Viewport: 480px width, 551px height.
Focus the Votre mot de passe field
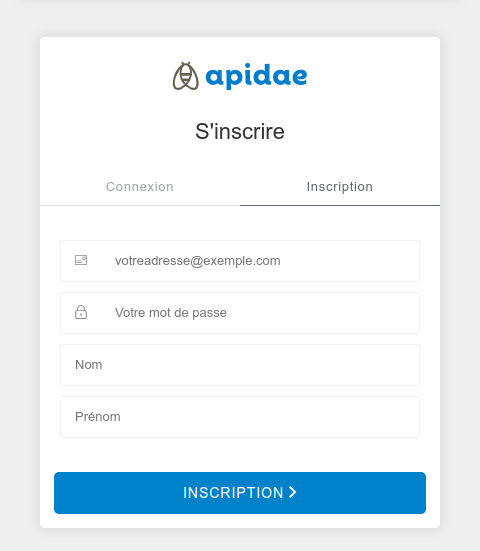pos(240,313)
